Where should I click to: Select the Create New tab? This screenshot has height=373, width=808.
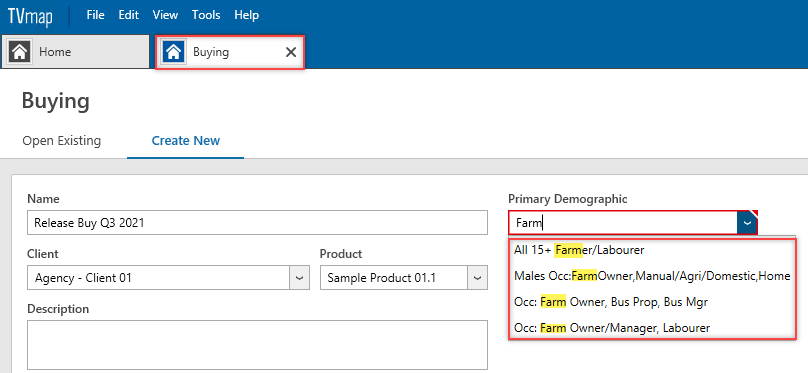pos(186,141)
